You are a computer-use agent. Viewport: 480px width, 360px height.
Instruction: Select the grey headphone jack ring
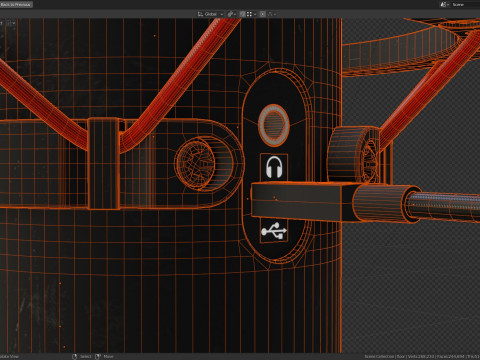coord(274,125)
